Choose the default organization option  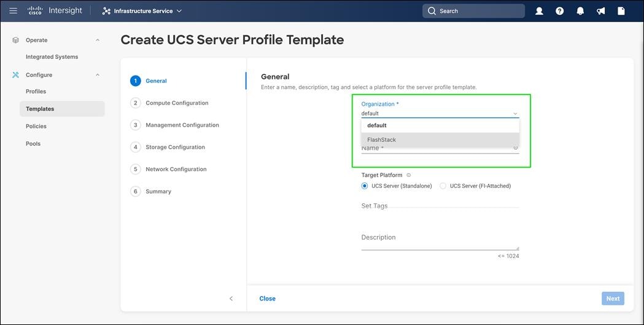pyautogui.click(x=440, y=125)
